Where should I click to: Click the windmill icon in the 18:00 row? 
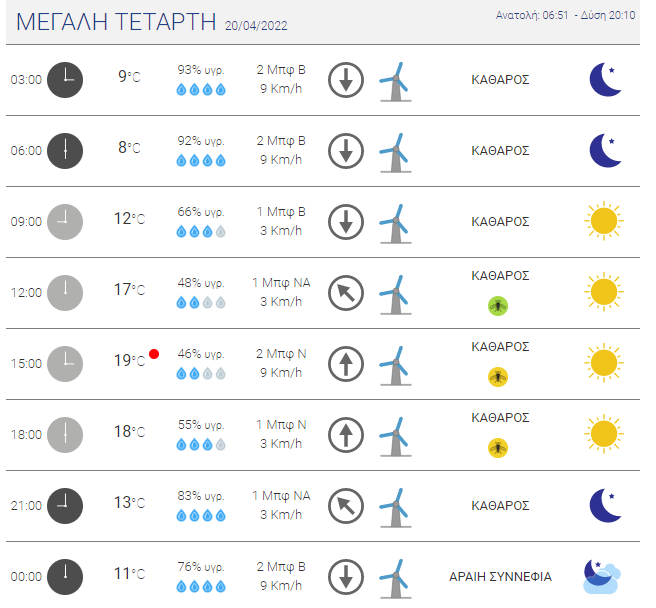(395, 436)
